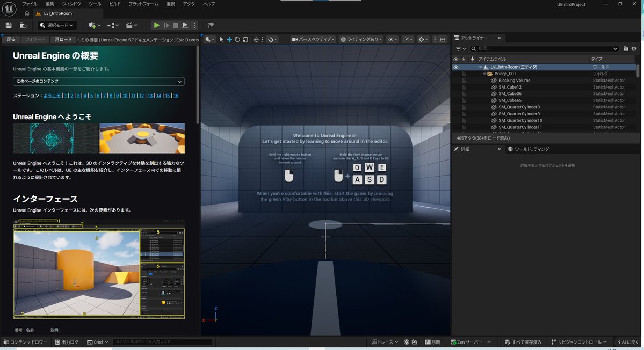Open the ライティングあり view mode dropdown
Image resolution: width=644 pixels, height=350 pixels.
click(x=360, y=39)
